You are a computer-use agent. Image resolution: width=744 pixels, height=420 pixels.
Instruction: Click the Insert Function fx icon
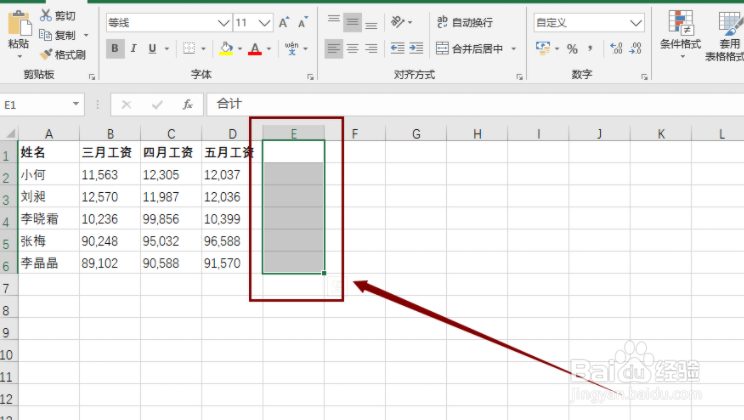188,104
